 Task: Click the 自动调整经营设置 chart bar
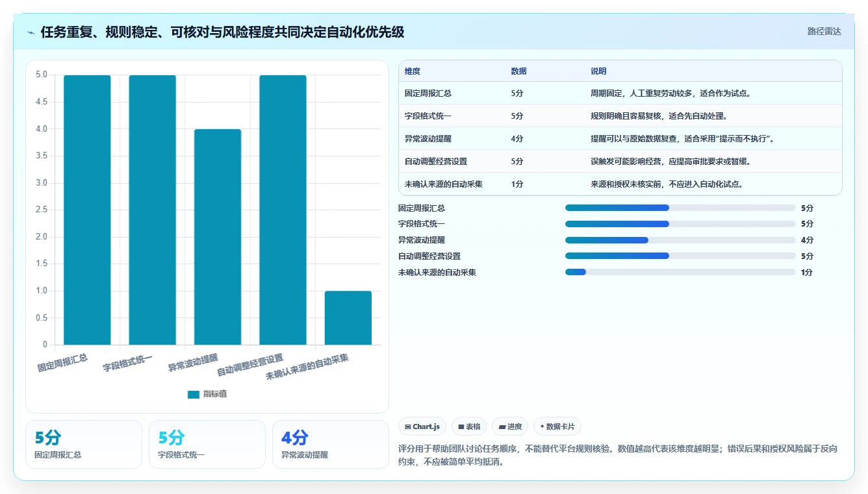click(x=283, y=210)
